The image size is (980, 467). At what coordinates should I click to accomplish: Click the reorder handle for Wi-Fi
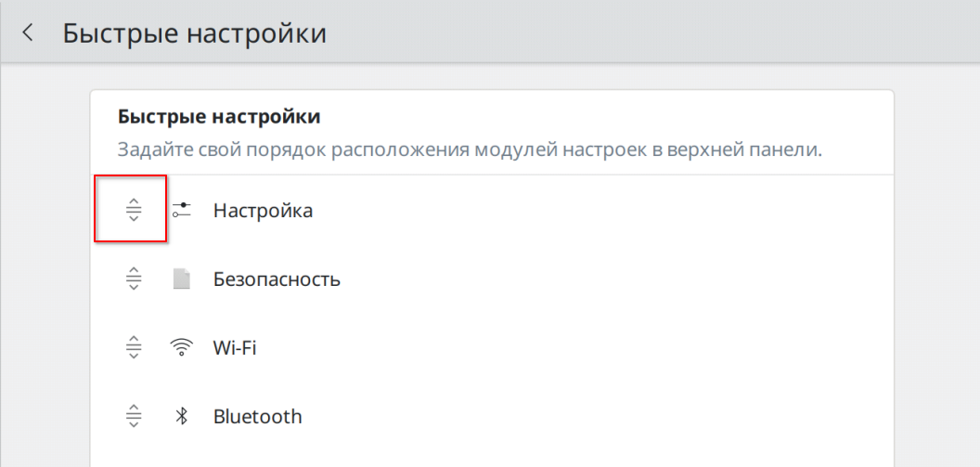pos(134,348)
